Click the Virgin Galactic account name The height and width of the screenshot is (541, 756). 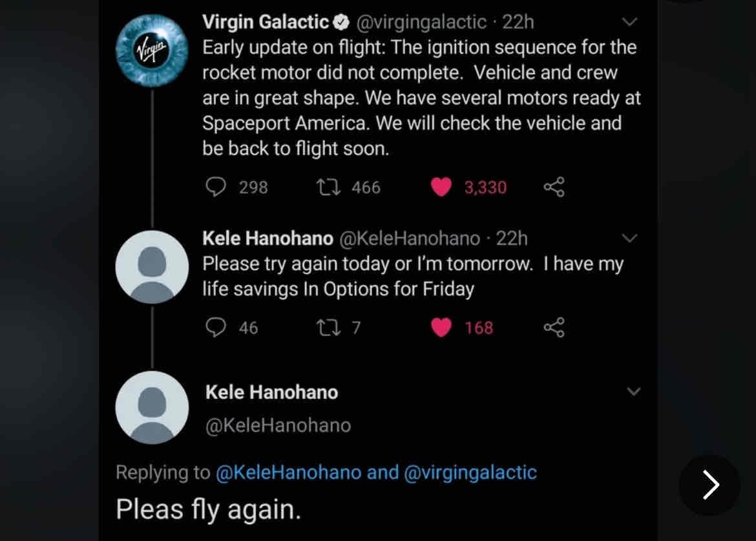(x=266, y=22)
